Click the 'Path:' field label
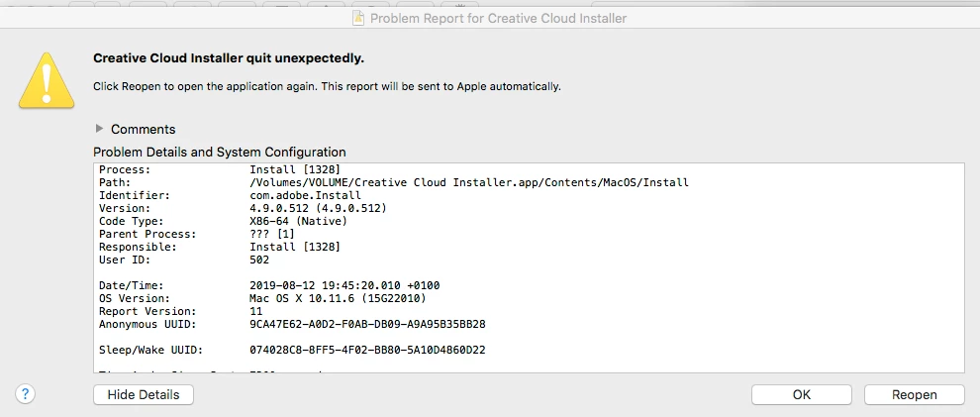The image size is (980, 417). coord(115,182)
